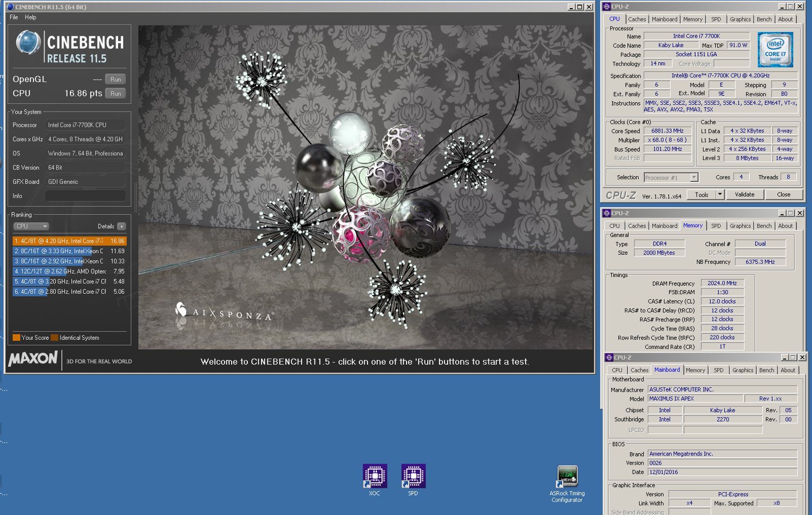Open the CPU ranking type dropdown

coord(31,226)
